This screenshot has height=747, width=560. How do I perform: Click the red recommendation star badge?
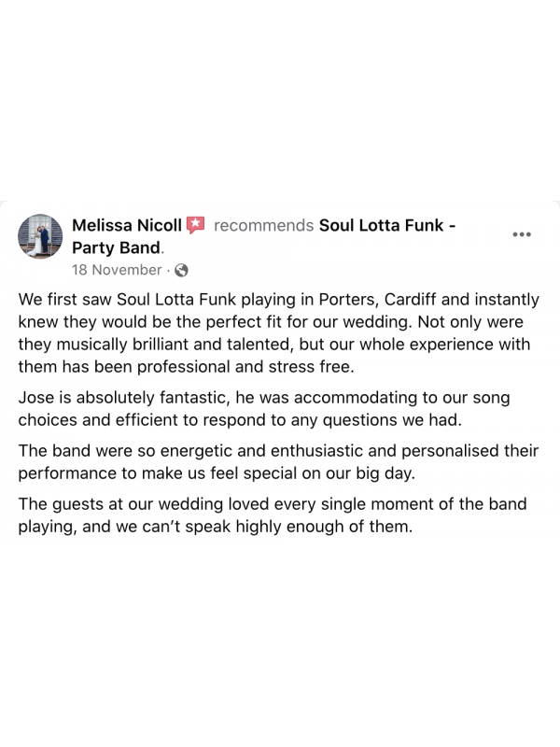195,225
